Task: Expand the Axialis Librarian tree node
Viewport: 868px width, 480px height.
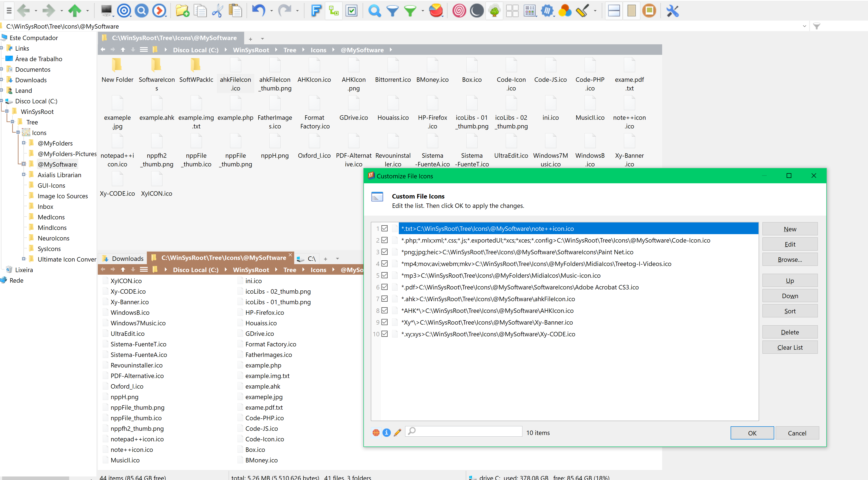Action: (x=24, y=174)
